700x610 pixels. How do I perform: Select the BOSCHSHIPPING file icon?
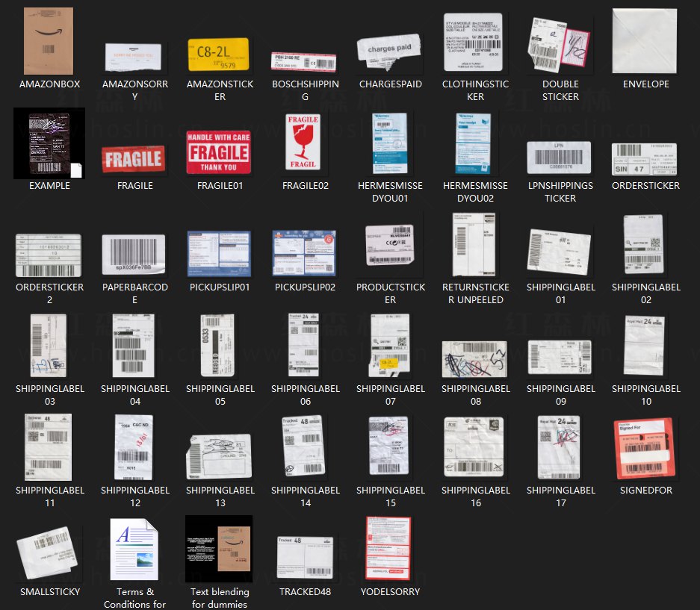point(303,62)
